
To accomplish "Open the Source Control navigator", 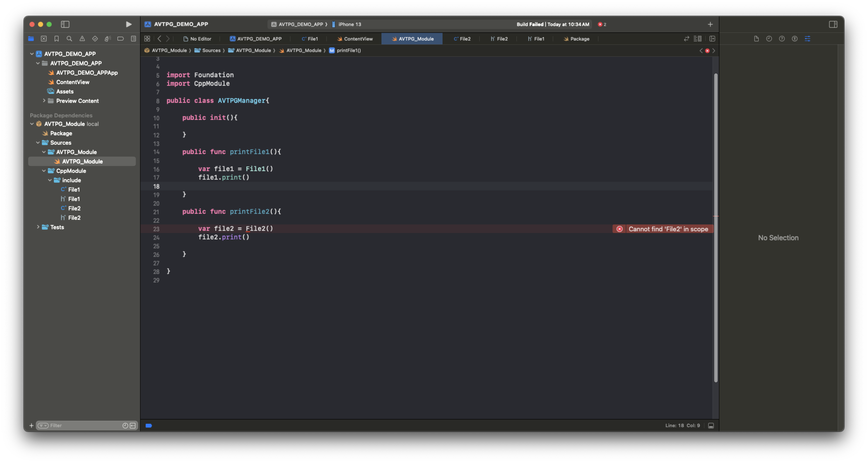I will (44, 39).
